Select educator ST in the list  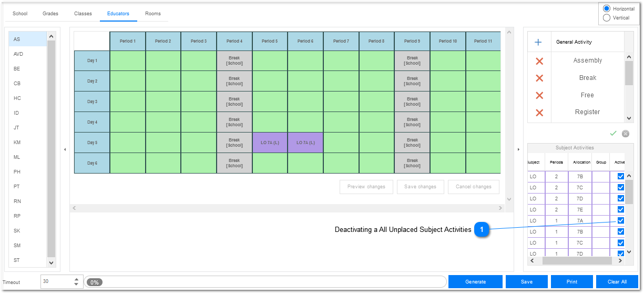pyautogui.click(x=28, y=260)
